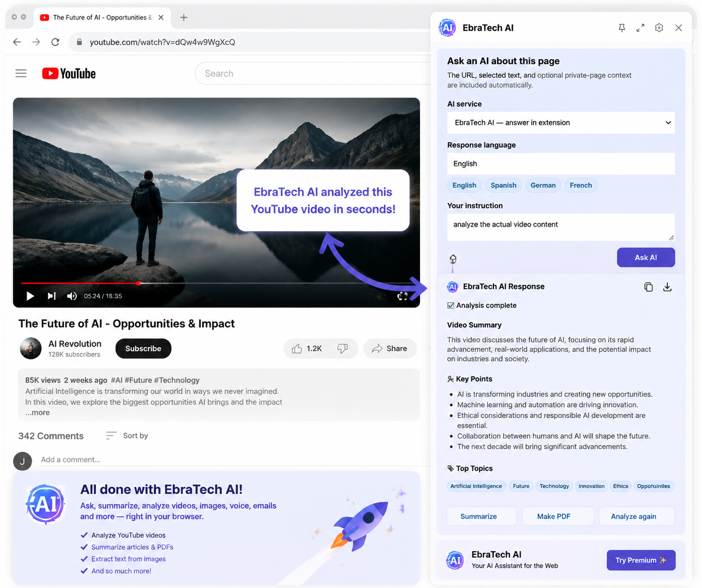
Task: Select the French language chip
Action: point(581,185)
